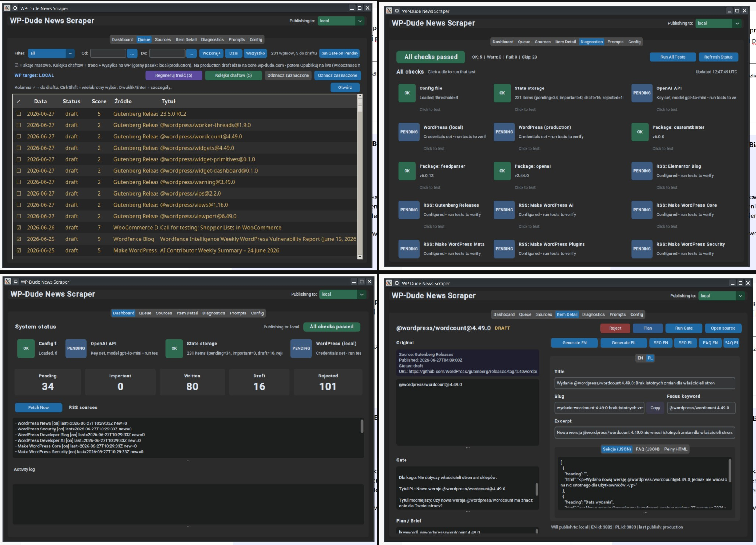Click the Wczoraj+ quick date button

(x=212, y=53)
